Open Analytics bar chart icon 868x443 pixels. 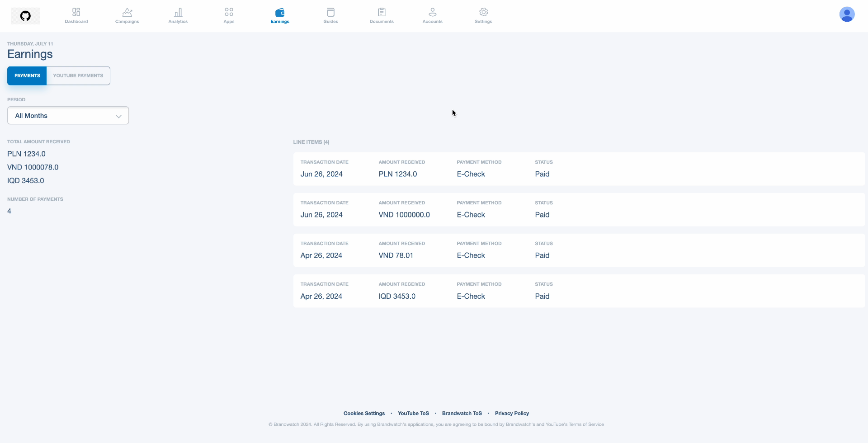coord(178,12)
